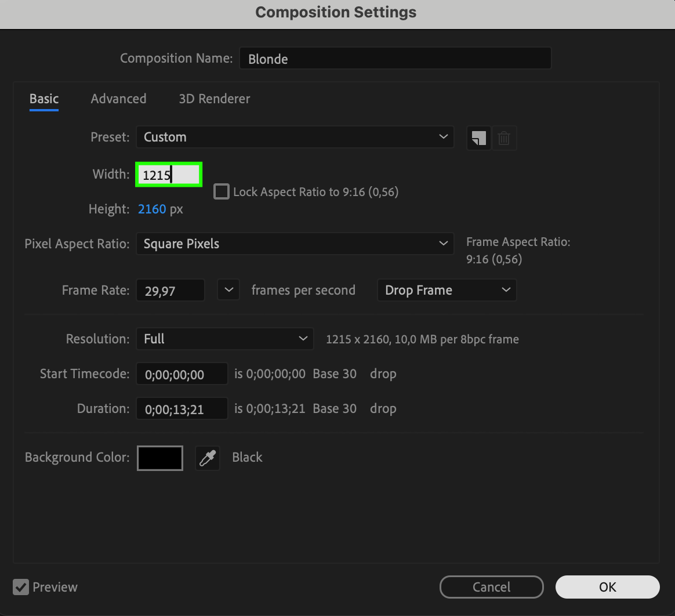Open the Resolution dropdown
675x616 pixels.
pyautogui.click(x=224, y=339)
